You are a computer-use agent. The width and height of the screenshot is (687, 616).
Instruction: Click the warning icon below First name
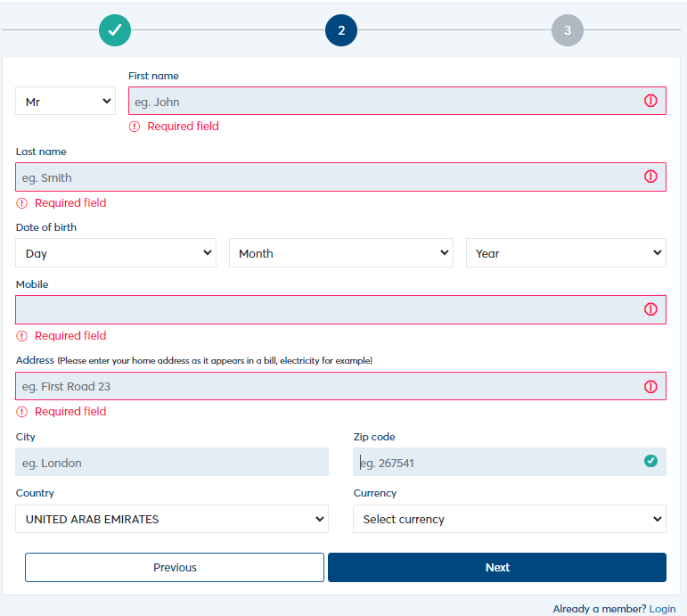135,127
